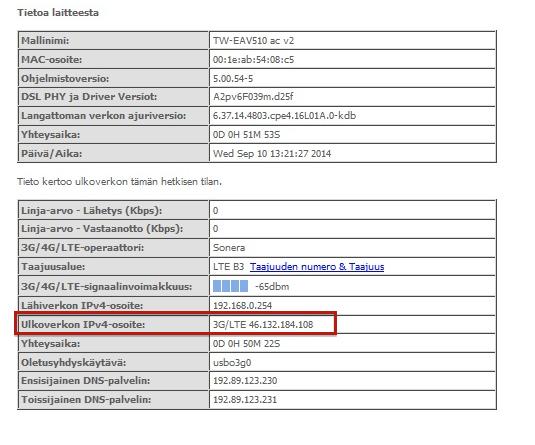Click the Lähiverkon IPv4-osoite label

[x=82, y=305]
